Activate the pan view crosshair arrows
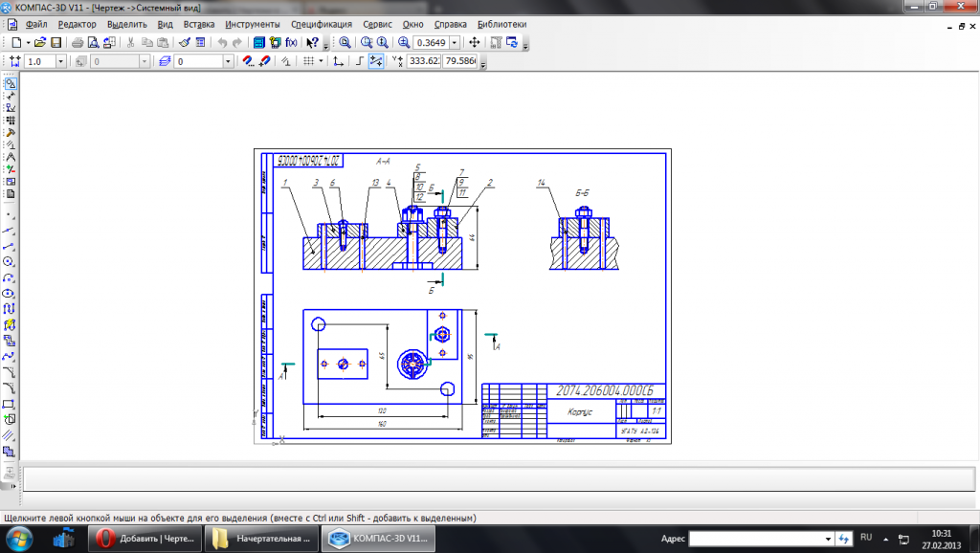Image resolution: width=980 pixels, height=553 pixels. point(475,42)
